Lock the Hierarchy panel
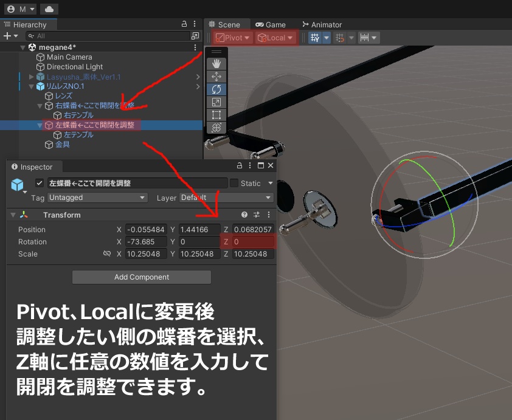512x420 pixels. [184, 24]
